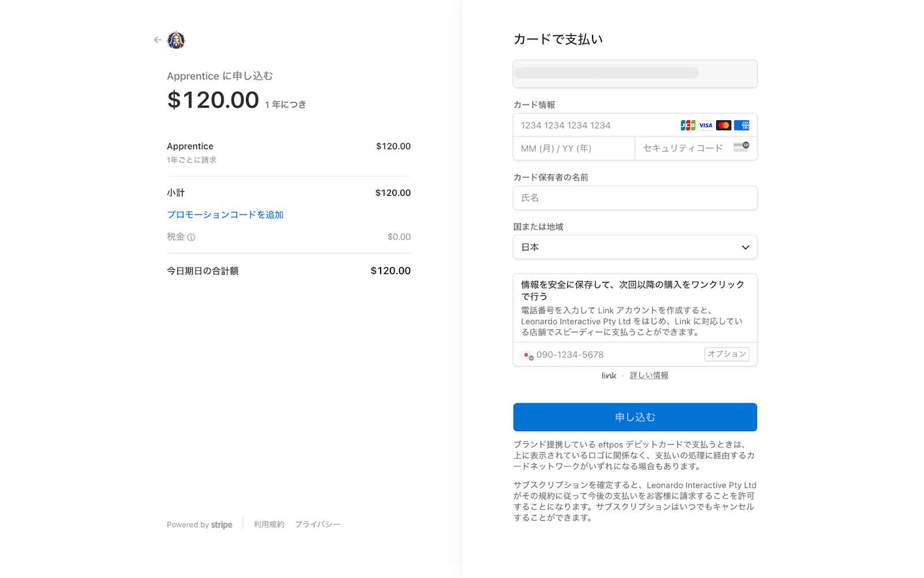Click the tax info icon
This screenshot has height=578, width=924.
point(191,237)
